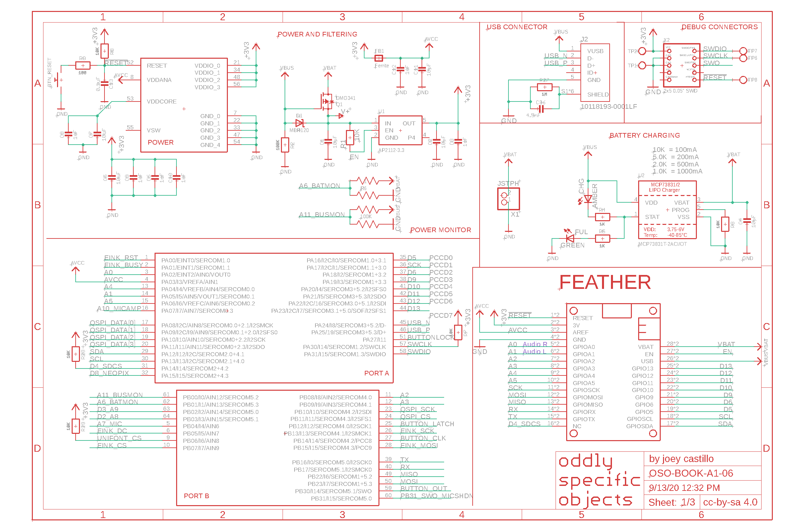
Task: Select "A6_BATMON" label in power monitor section
Action: point(319,186)
